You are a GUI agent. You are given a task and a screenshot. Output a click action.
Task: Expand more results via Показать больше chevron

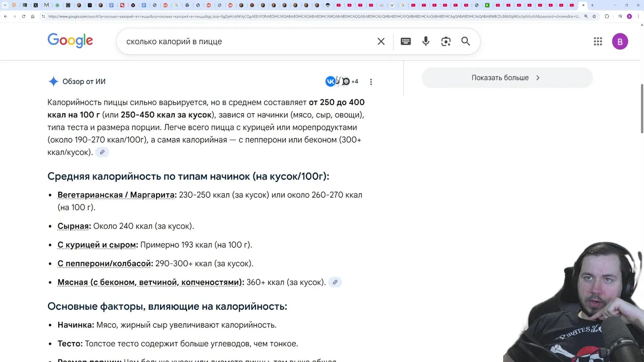[x=538, y=78]
